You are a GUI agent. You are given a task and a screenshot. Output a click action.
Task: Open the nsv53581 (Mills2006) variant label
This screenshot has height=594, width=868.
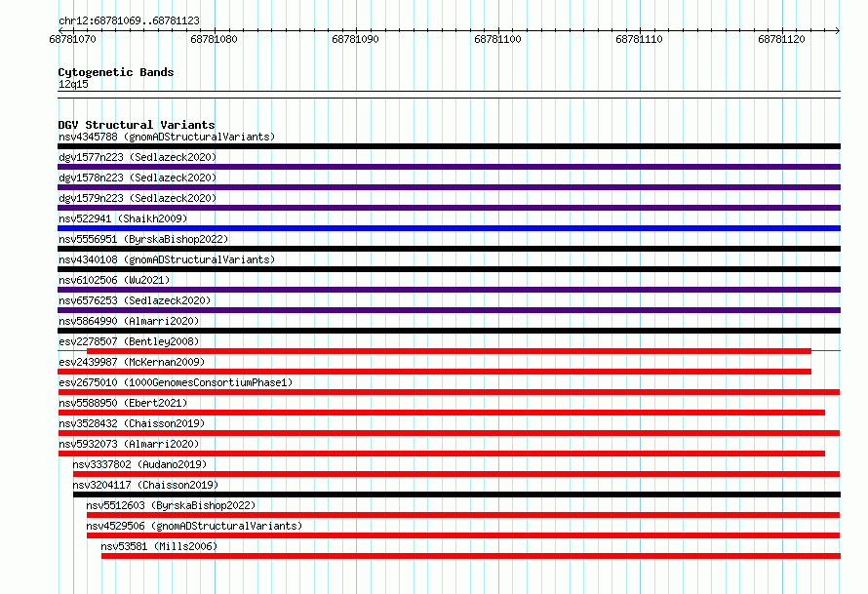(159, 546)
